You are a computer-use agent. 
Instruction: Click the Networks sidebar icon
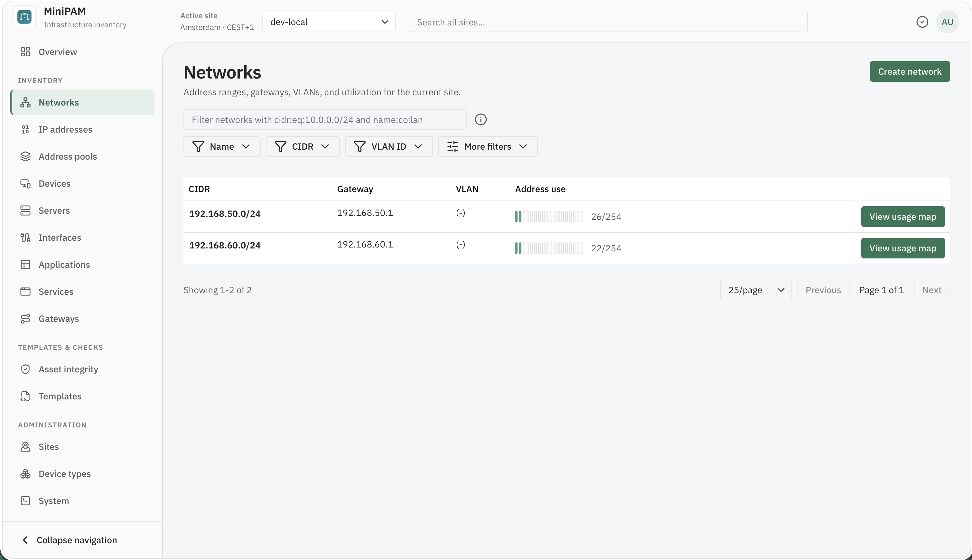click(25, 102)
